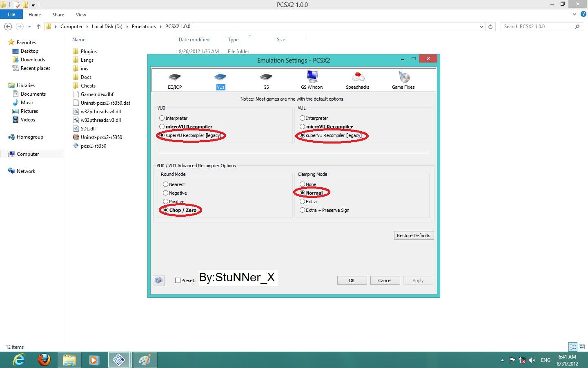Click the screenshot camera icon button
Screen dimensions: 588x368
[158, 280]
